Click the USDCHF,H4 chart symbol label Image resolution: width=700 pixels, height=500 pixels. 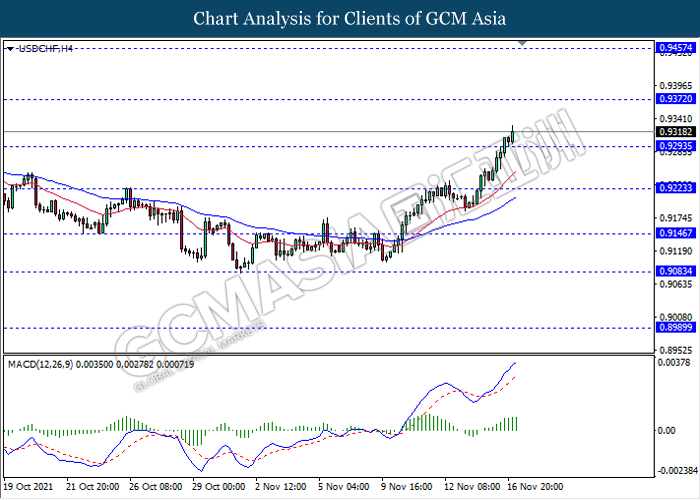tap(46, 49)
